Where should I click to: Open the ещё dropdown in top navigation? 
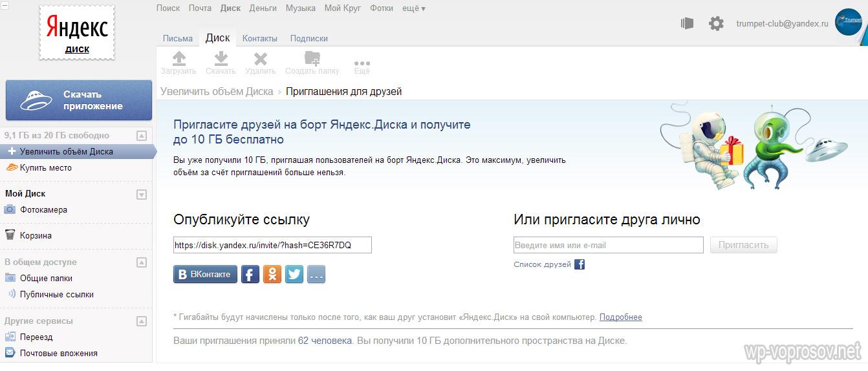point(414,8)
